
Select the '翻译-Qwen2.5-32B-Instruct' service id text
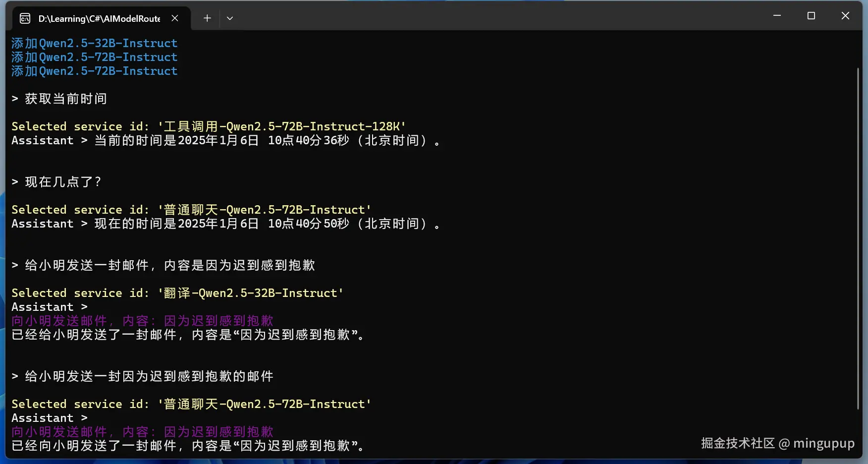[250, 293]
